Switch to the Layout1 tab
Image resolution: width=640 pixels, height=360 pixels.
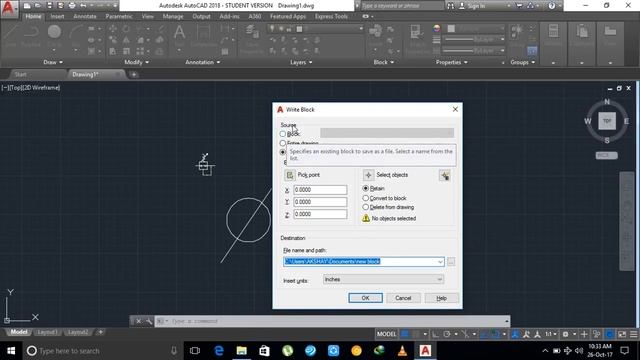47,332
